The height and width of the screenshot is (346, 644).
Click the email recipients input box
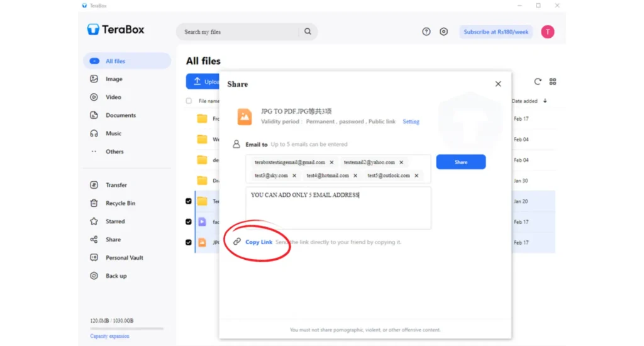point(338,169)
